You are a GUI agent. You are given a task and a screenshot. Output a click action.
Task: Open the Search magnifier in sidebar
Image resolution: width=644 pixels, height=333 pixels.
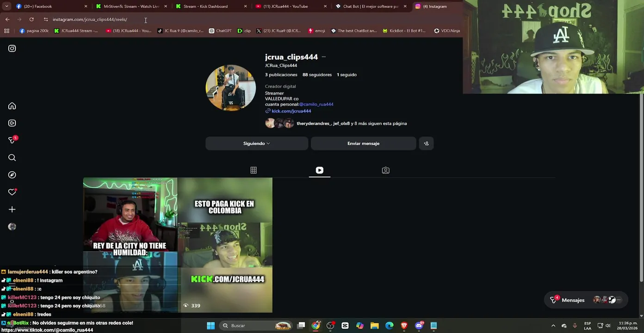(x=12, y=158)
